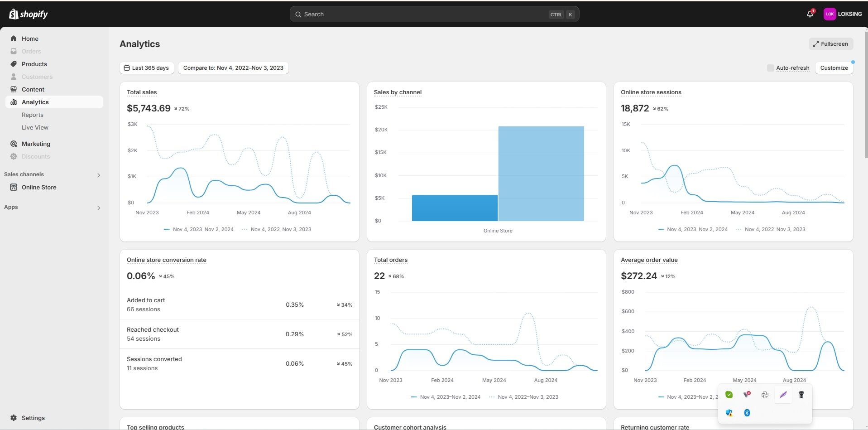
Task: Click the Online Store storefront icon
Action: pyautogui.click(x=14, y=187)
